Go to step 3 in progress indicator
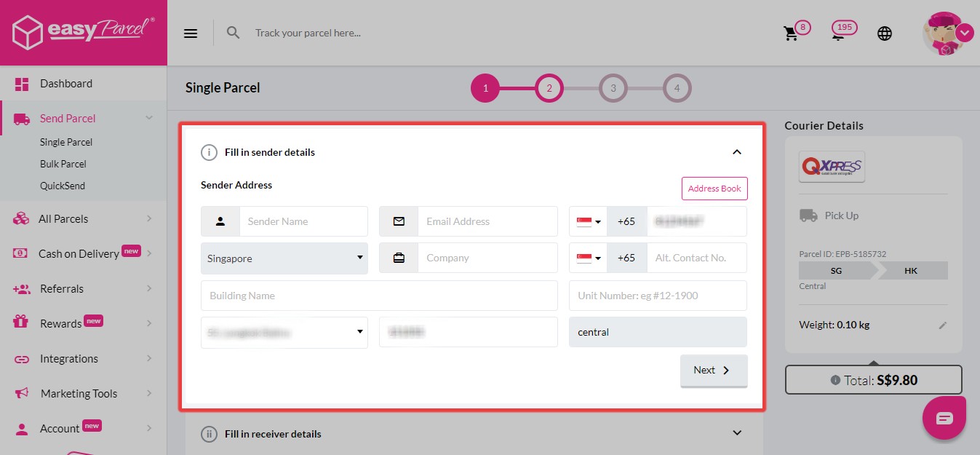This screenshot has width=980, height=455. 613,89
